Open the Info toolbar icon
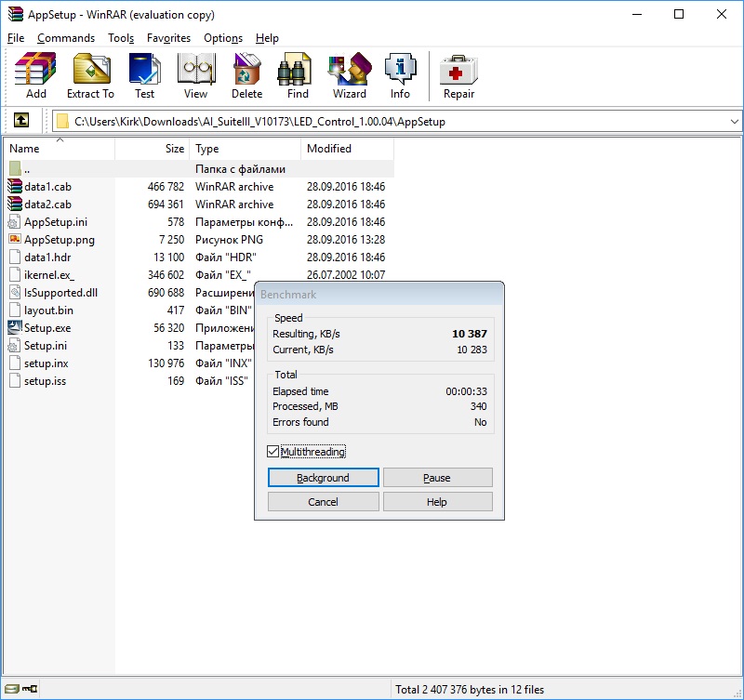The image size is (744, 700). coord(400,69)
